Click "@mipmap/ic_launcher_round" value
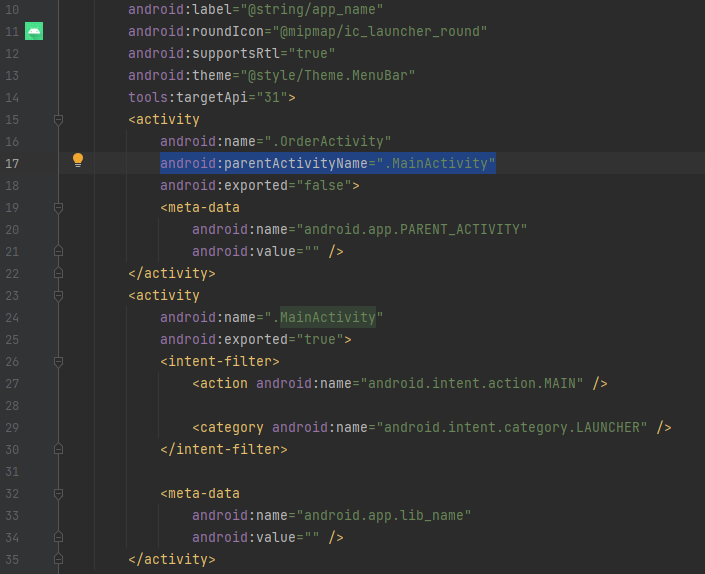This screenshot has height=574, width=705. click(x=379, y=31)
